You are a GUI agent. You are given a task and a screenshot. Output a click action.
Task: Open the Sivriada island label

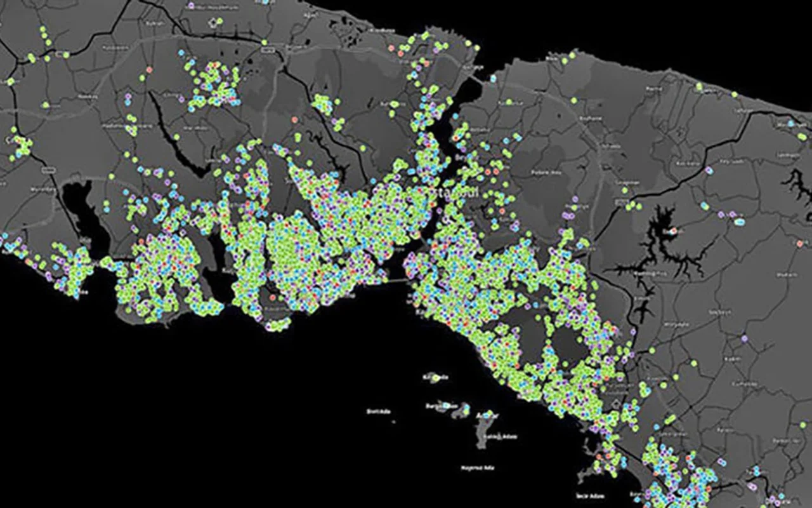[x=378, y=411]
